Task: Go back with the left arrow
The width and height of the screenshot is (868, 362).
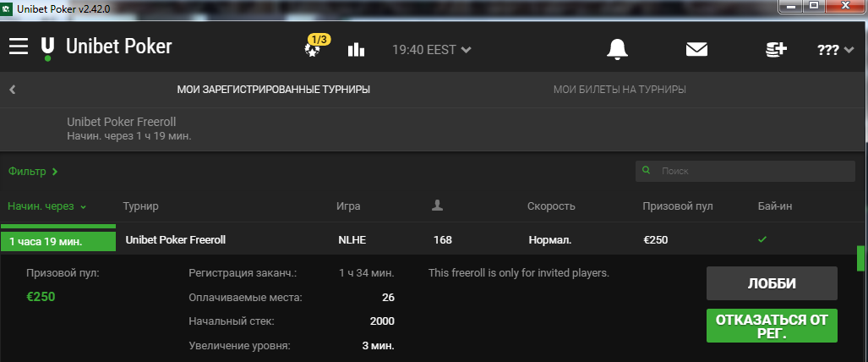Action: [x=13, y=90]
